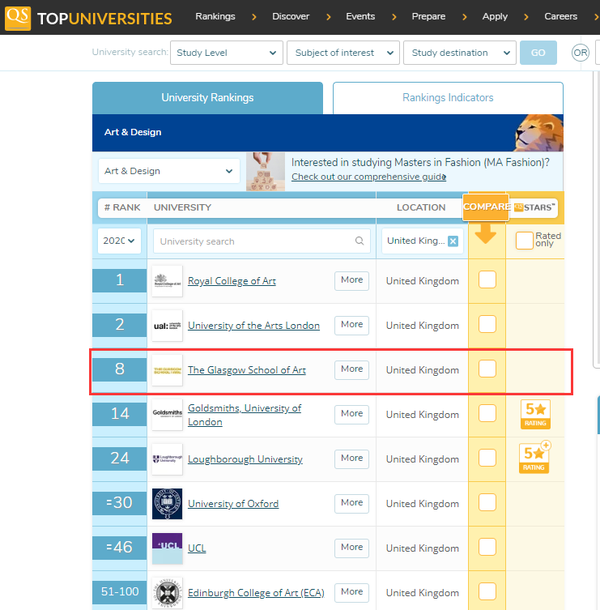The height and width of the screenshot is (610, 600).
Task: Click the ual University of the Arts logo
Action: point(167,326)
